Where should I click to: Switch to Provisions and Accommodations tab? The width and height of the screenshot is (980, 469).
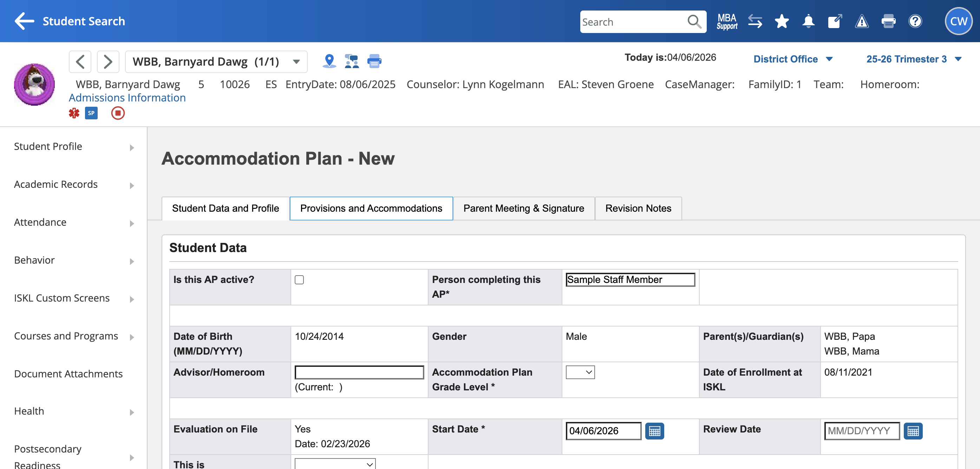(x=371, y=208)
